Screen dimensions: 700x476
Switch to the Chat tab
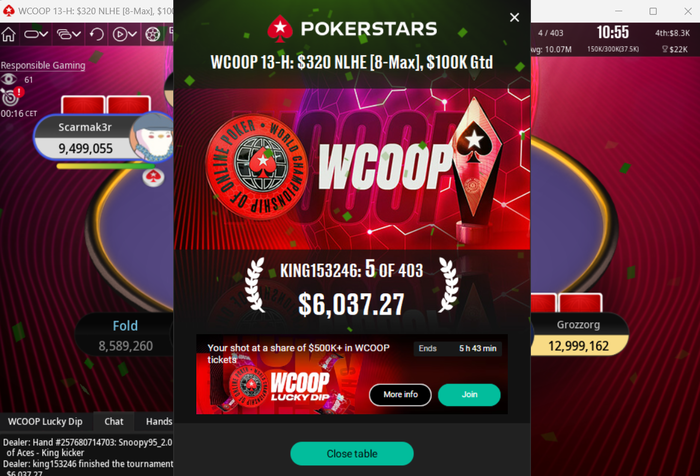(114, 422)
